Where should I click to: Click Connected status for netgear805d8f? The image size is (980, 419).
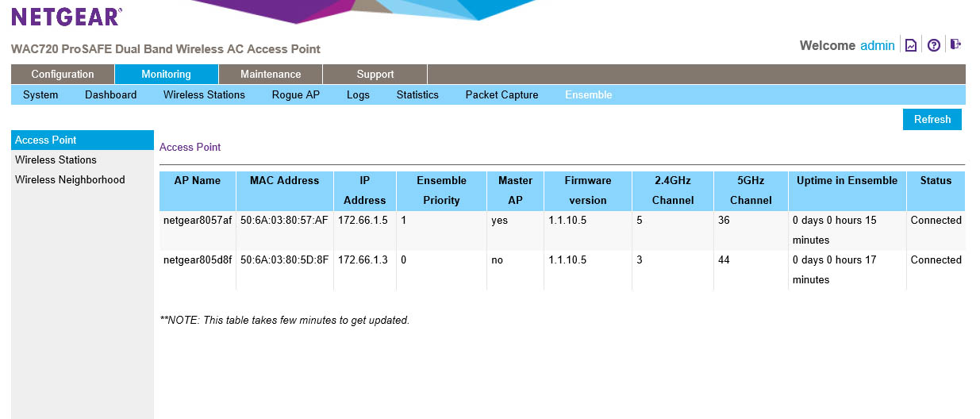click(936, 259)
